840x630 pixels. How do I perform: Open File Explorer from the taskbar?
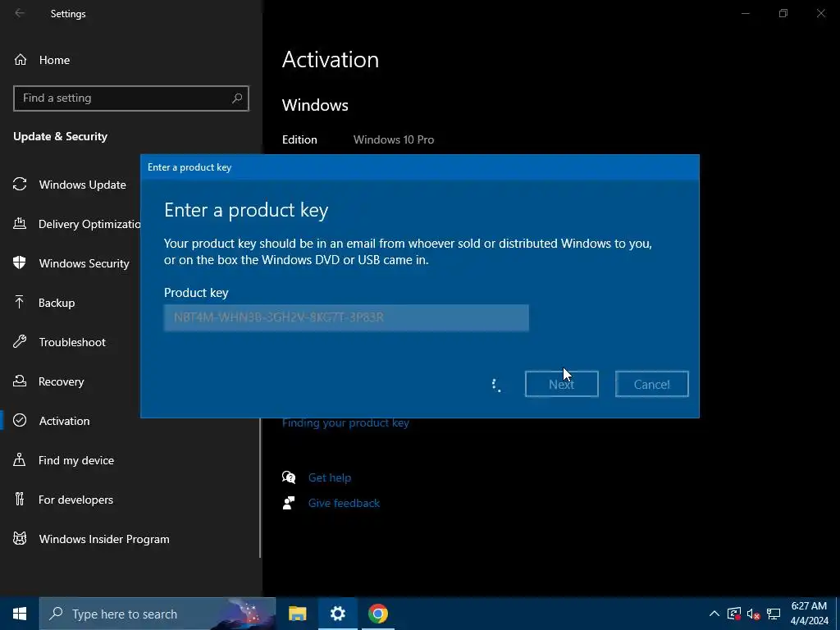pyautogui.click(x=297, y=614)
